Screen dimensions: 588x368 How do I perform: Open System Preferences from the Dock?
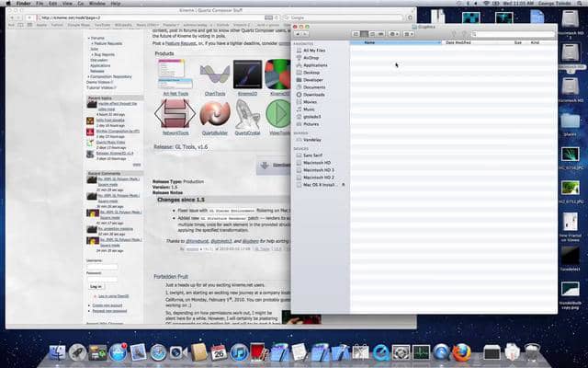pyautogui.click(x=401, y=352)
